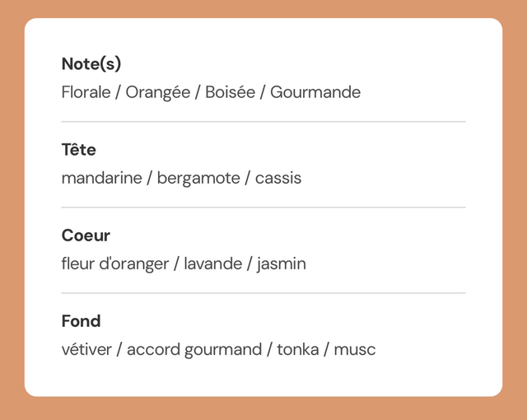
Task: Click the Fond section heading
Action: (x=81, y=321)
